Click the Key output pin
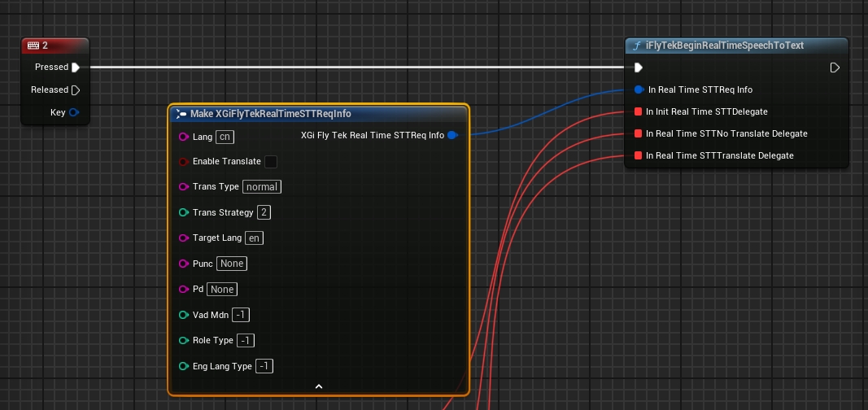This screenshot has width=868, height=410. [x=74, y=112]
